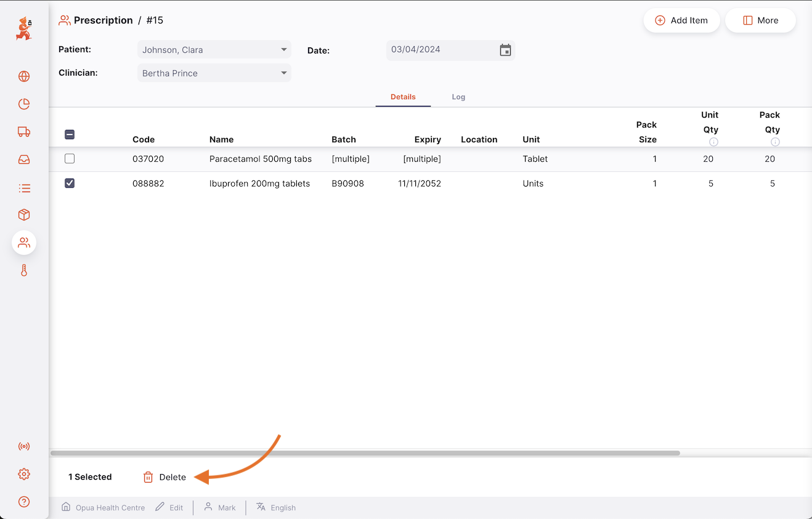Click the package box sidebar icon
The width and height of the screenshot is (812, 519).
pos(24,215)
